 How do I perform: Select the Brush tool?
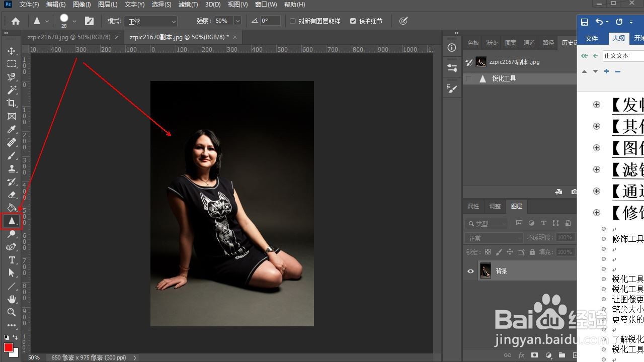(12, 156)
